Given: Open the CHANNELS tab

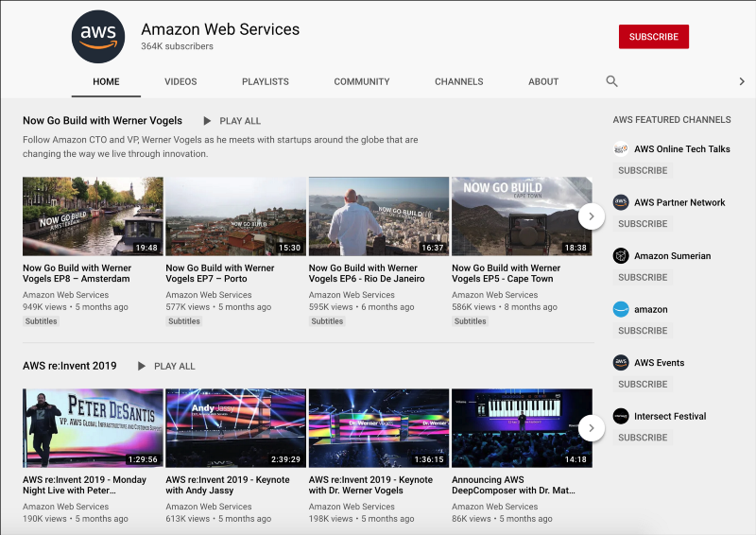Looking at the screenshot, I should [x=459, y=81].
